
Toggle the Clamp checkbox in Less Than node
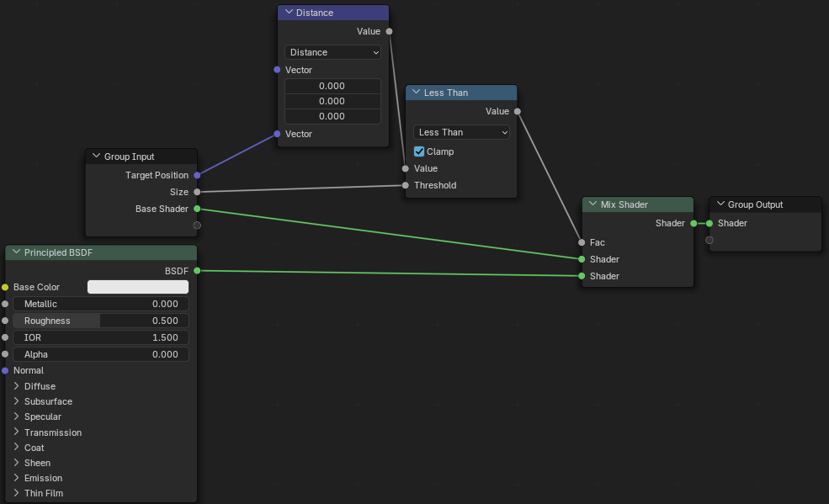pos(419,151)
